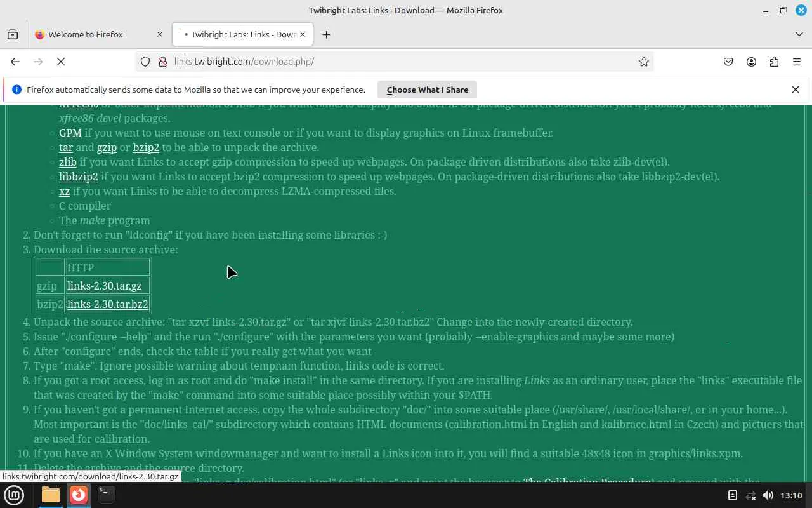The width and height of the screenshot is (812, 508).
Task: Click the gzip row label in table
Action: tap(49, 286)
